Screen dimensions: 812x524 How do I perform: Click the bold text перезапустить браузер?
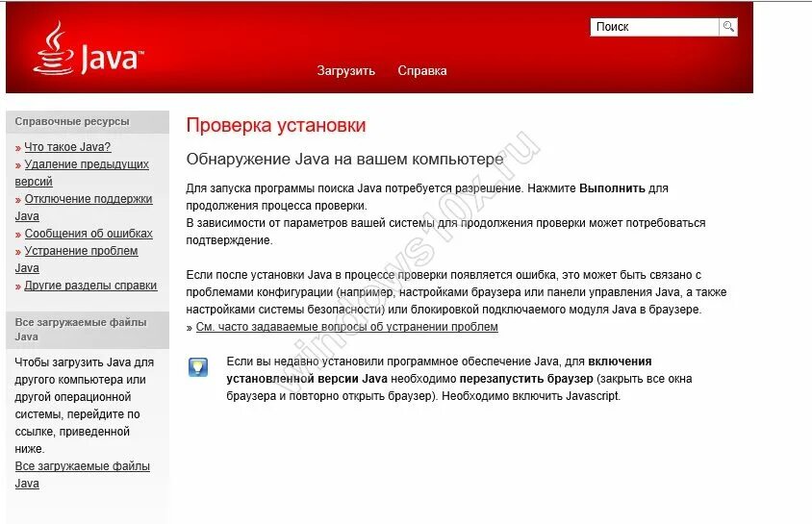tap(526, 379)
